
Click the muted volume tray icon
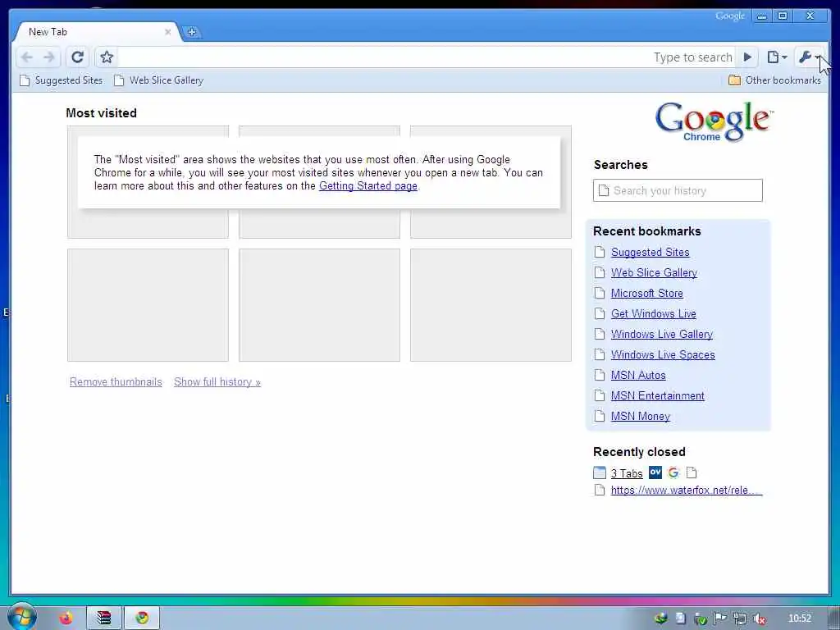pos(759,619)
